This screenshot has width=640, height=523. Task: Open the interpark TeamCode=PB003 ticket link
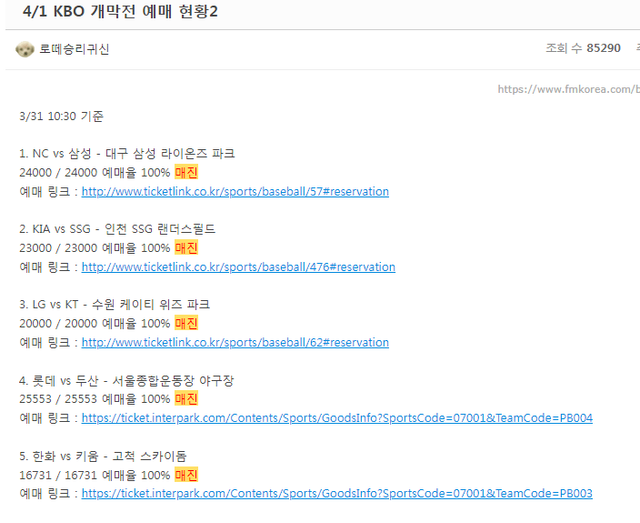click(x=337, y=494)
